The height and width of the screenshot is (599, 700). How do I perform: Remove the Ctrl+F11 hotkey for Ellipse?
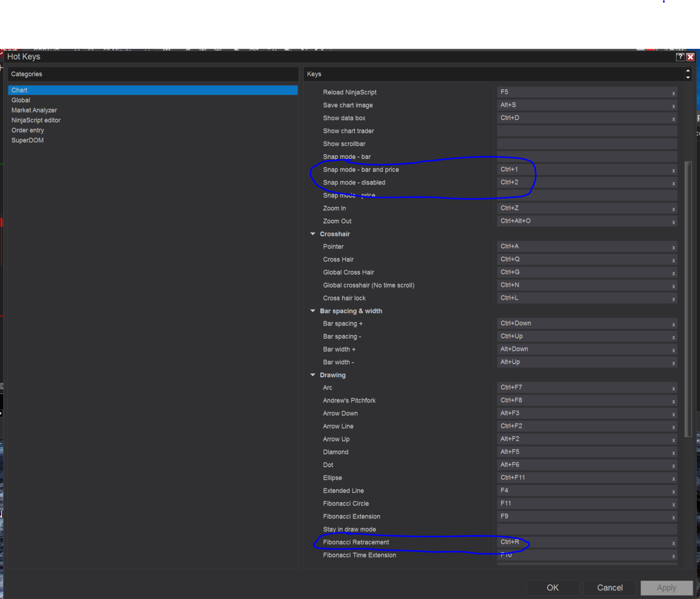(x=673, y=478)
